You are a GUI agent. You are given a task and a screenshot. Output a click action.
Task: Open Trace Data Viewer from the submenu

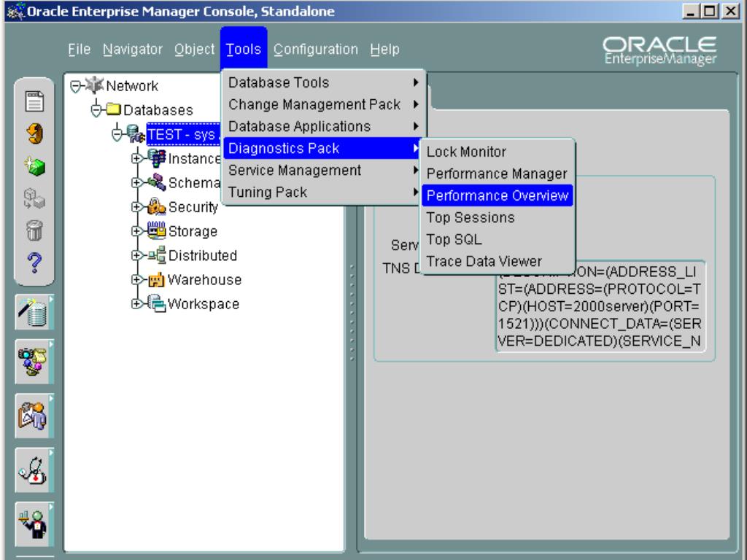pyautogui.click(x=498, y=262)
